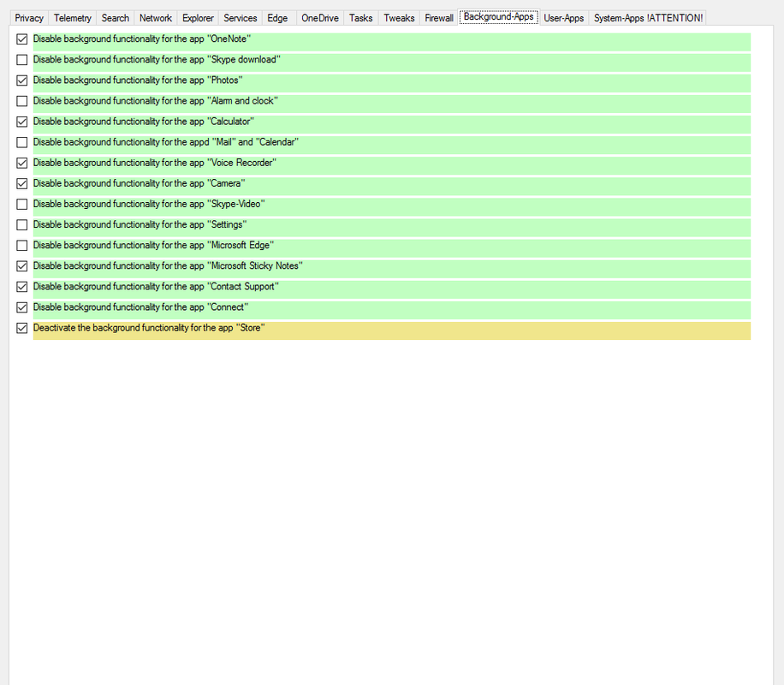784x685 pixels.
Task: Uncheck the Photos background checkbox
Action: (x=22, y=80)
